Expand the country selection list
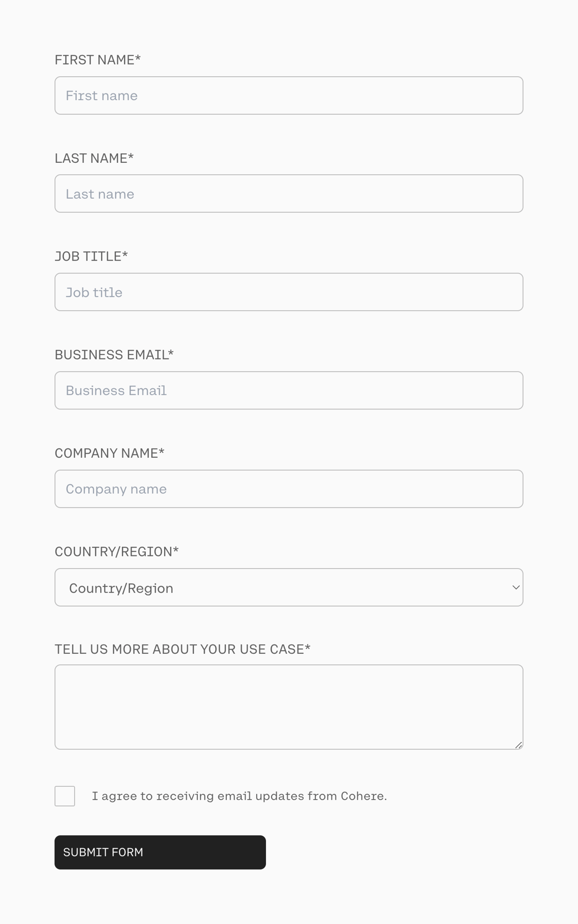The height and width of the screenshot is (924, 578). pos(289,587)
